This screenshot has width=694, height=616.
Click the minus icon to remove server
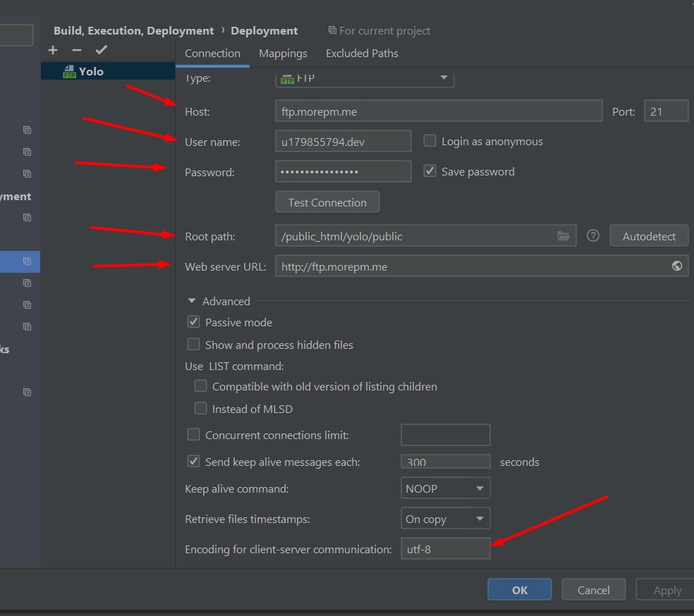point(77,50)
